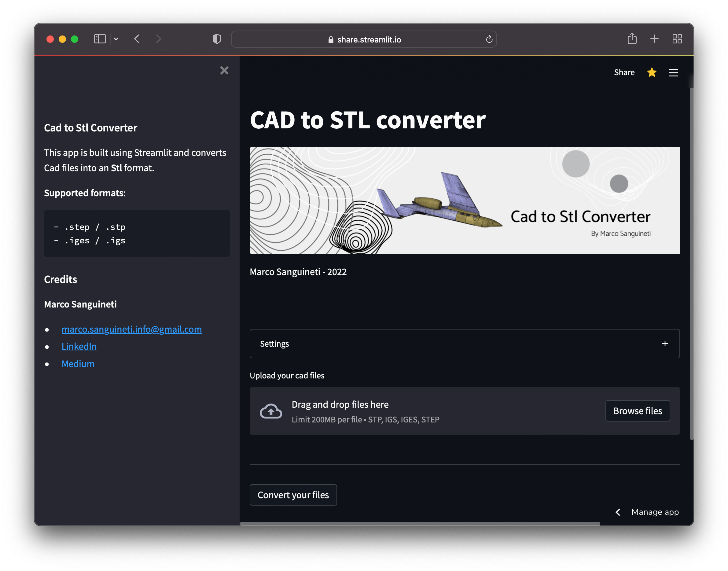The height and width of the screenshot is (571, 728).
Task: Open the marco.sanguineti.info@gmail.com email link
Action: pyautogui.click(x=132, y=329)
